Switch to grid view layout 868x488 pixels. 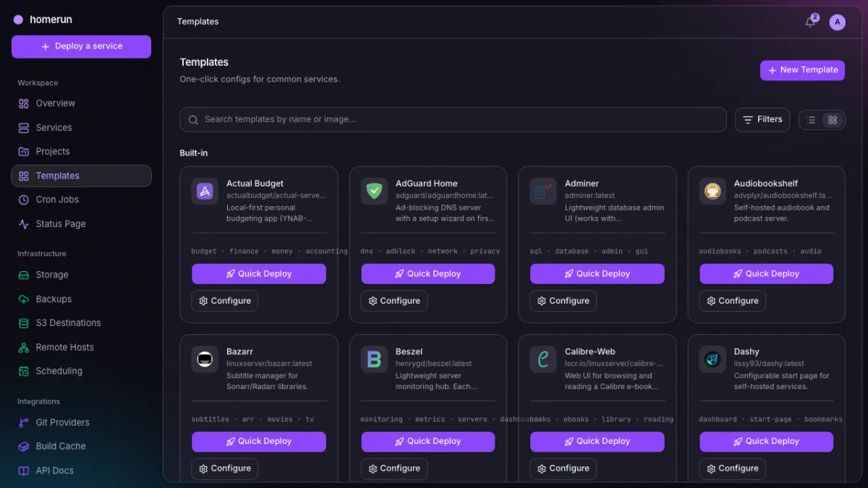click(x=833, y=120)
